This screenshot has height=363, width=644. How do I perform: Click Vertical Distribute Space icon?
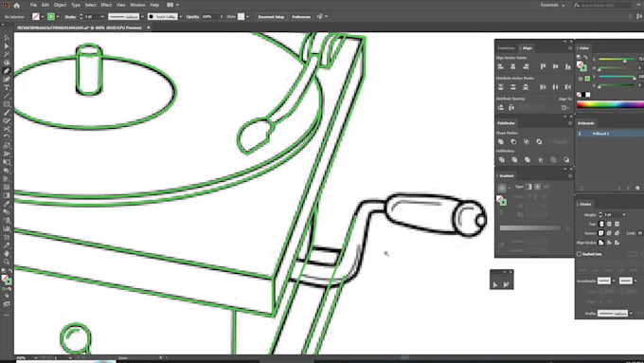[501, 108]
